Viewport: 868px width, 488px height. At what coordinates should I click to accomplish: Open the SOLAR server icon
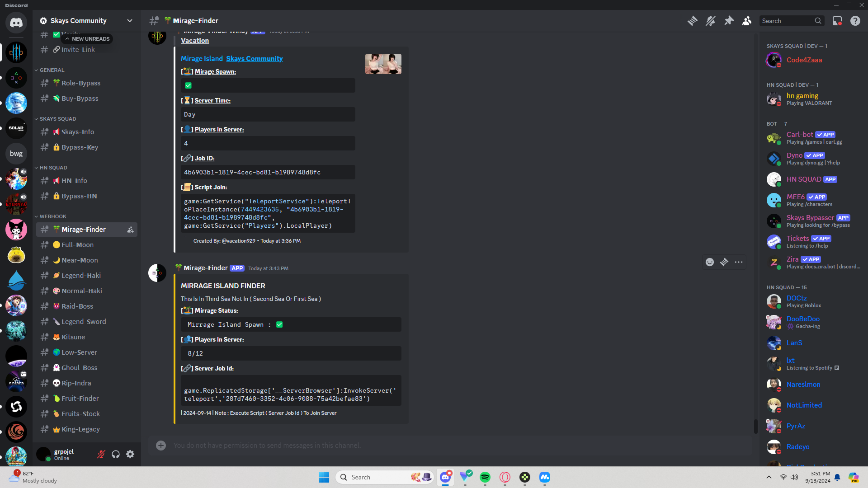coord(16,128)
